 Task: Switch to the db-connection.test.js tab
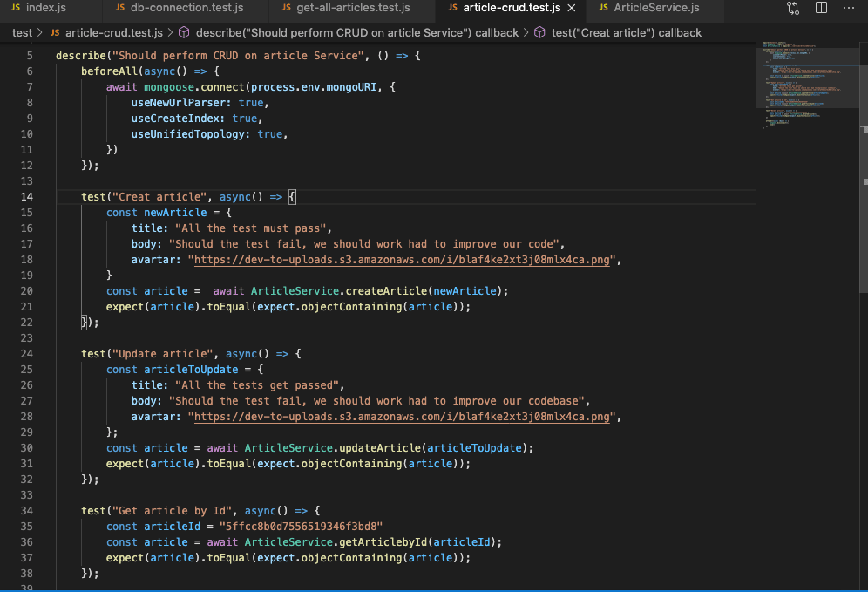coord(186,8)
